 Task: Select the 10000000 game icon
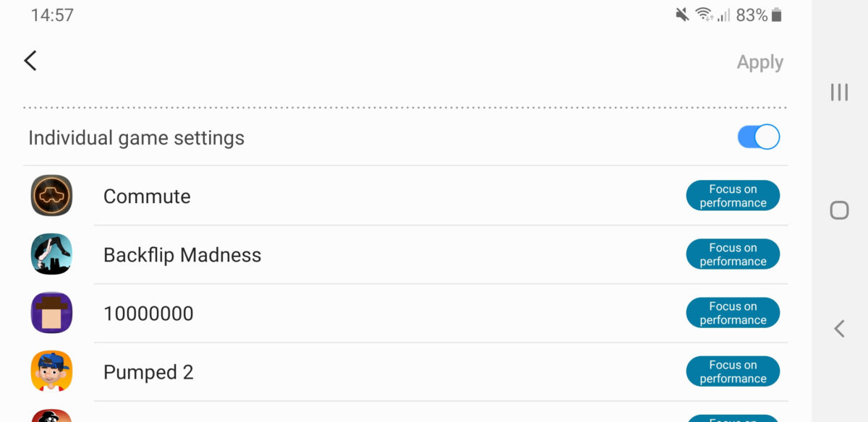51,313
